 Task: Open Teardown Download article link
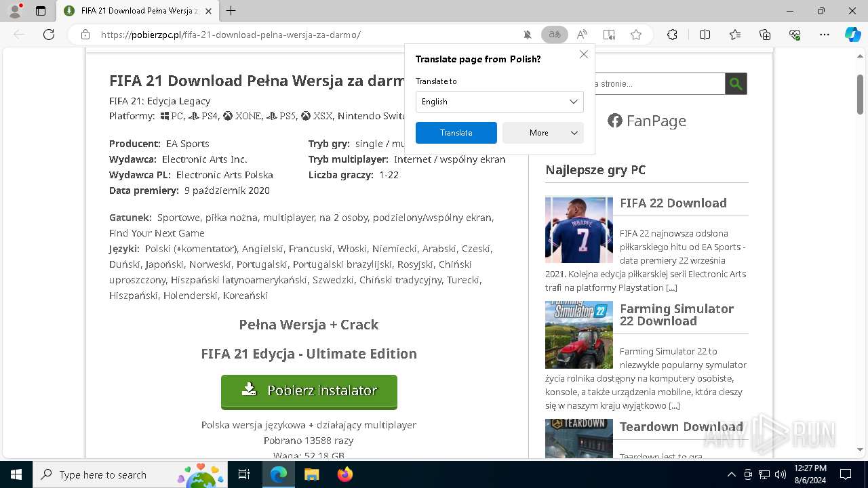click(682, 427)
